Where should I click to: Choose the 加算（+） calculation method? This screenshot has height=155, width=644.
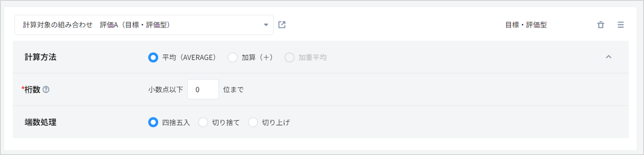[x=233, y=57]
